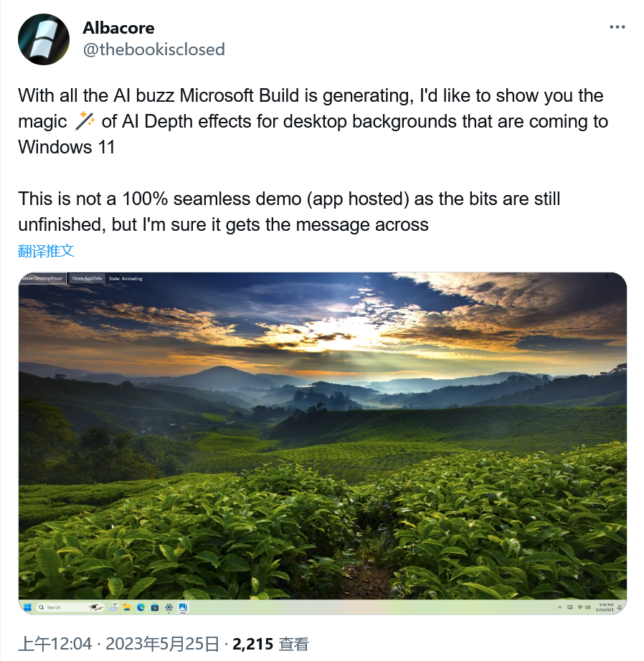Click the Make DesktopVisual button

42,278
